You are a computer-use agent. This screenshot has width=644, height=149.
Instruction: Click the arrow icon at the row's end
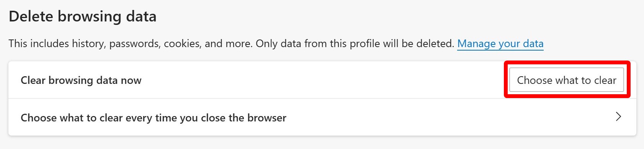618,117
